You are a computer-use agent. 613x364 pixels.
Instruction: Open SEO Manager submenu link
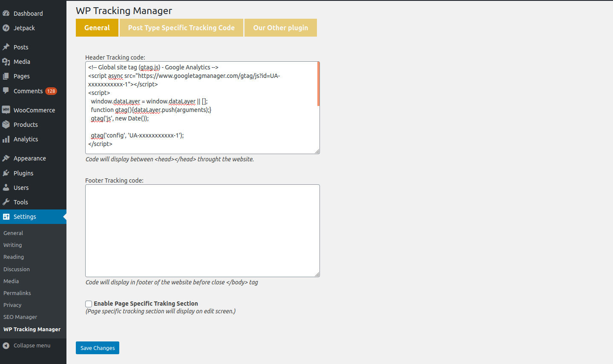point(20,317)
